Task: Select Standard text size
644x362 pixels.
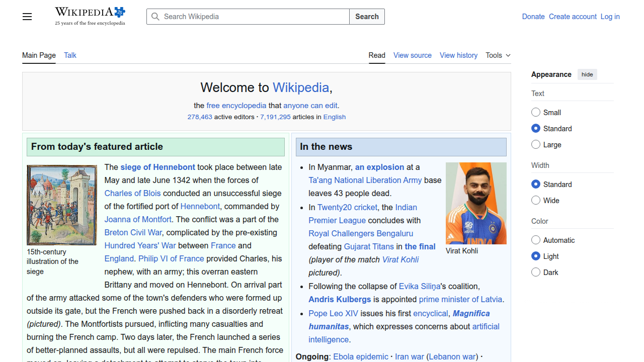Action: 536,128
